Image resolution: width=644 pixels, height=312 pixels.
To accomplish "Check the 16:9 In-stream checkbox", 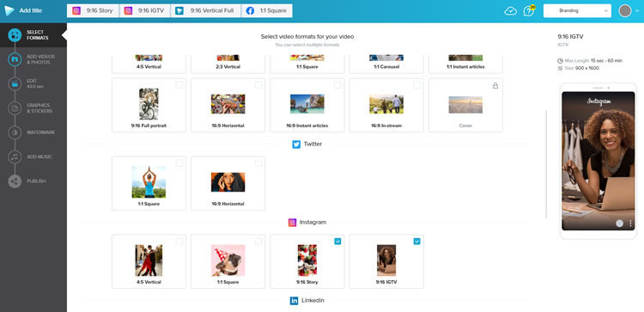I will 416,85.
